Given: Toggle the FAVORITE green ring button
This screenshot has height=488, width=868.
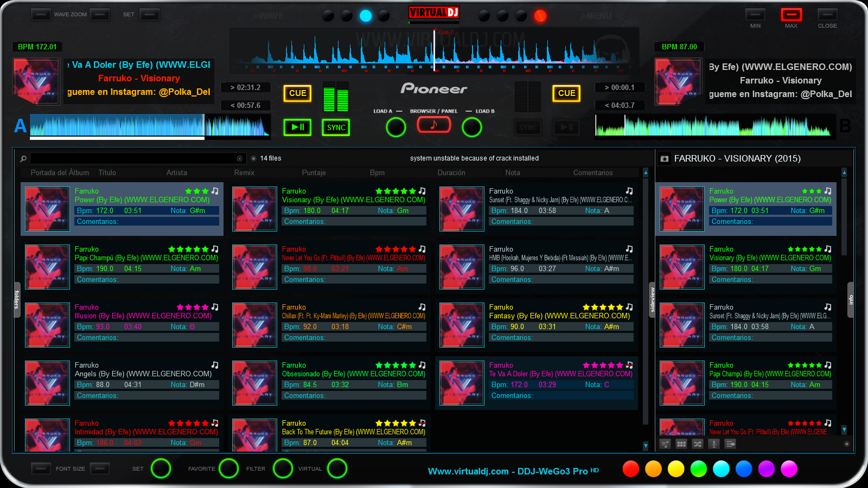Looking at the screenshot, I should pyautogui.click(x=228, y=468).
